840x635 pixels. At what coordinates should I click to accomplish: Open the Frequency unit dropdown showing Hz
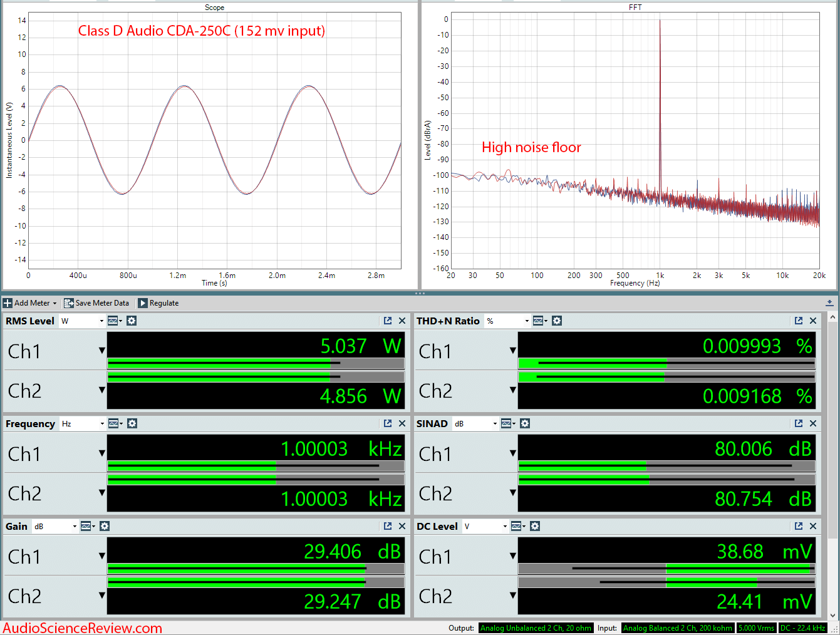[x=83, y=423]
